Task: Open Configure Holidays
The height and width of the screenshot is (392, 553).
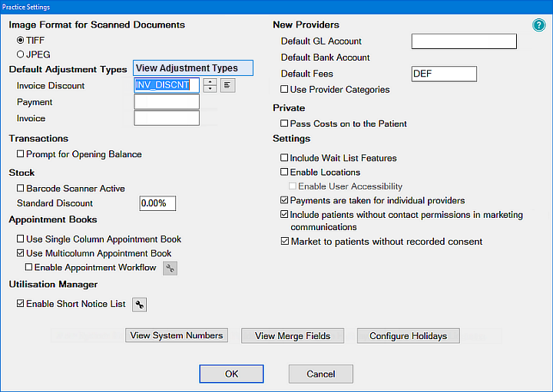Action: click(x=409, y=336)
